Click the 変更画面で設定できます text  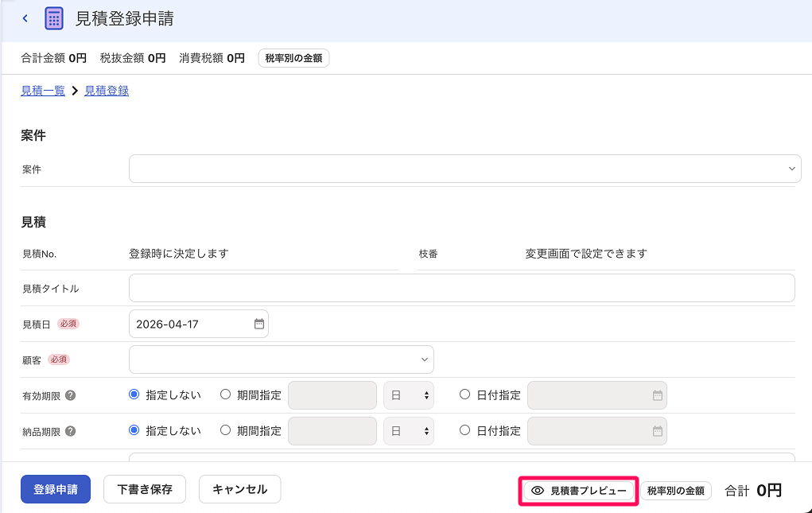tap(586, 254)
